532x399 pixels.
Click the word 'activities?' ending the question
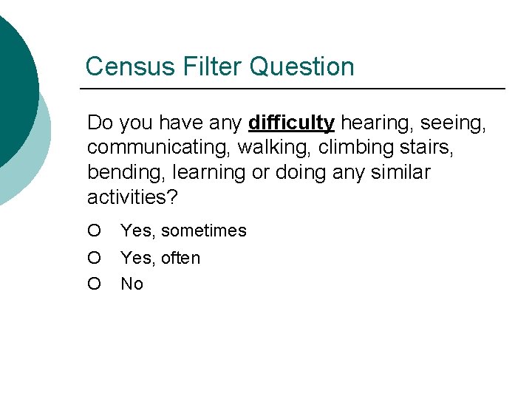pos(132,197)
